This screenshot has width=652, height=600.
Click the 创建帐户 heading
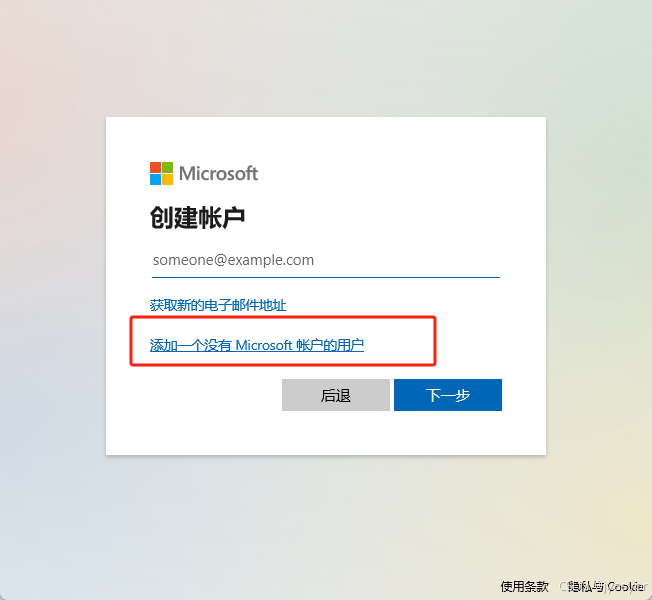tap(197, 217)
